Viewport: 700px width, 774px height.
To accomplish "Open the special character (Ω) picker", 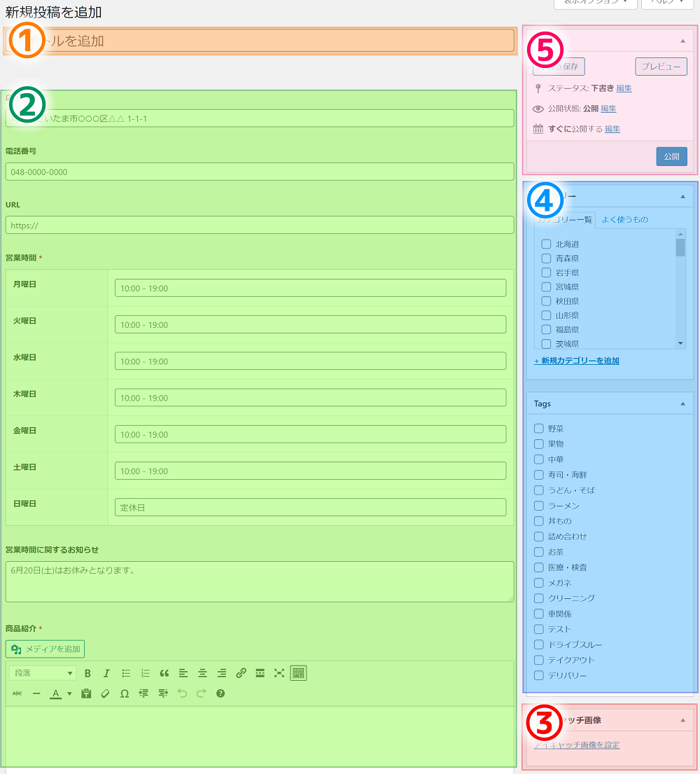I will click(x=125, y=693).
